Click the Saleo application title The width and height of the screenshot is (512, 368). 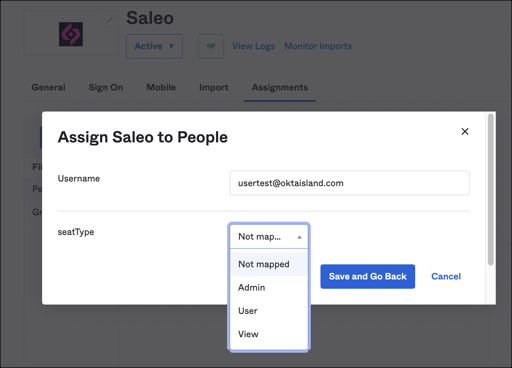pos(150,18)
